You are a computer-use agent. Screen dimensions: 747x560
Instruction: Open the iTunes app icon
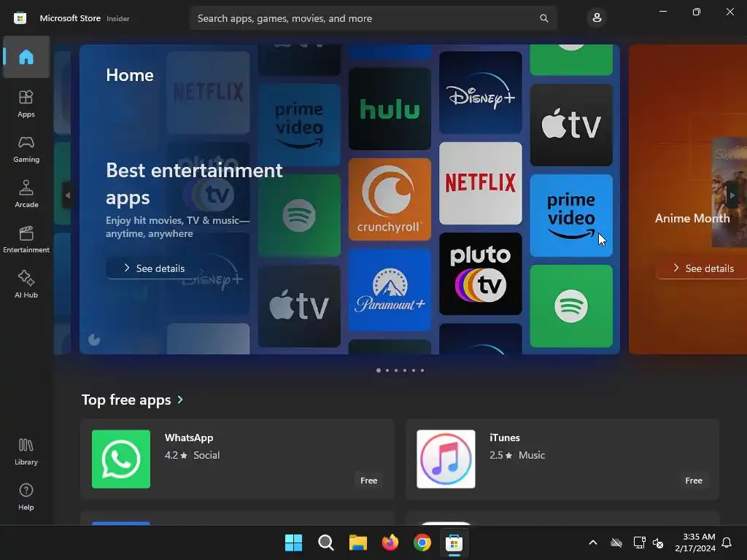coord(446,459)
